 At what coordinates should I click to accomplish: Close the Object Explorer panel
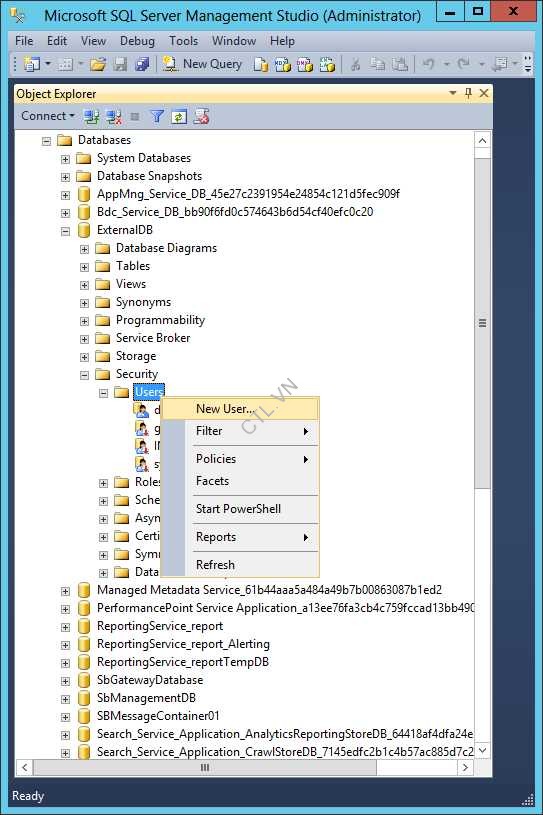coord(484,93)
